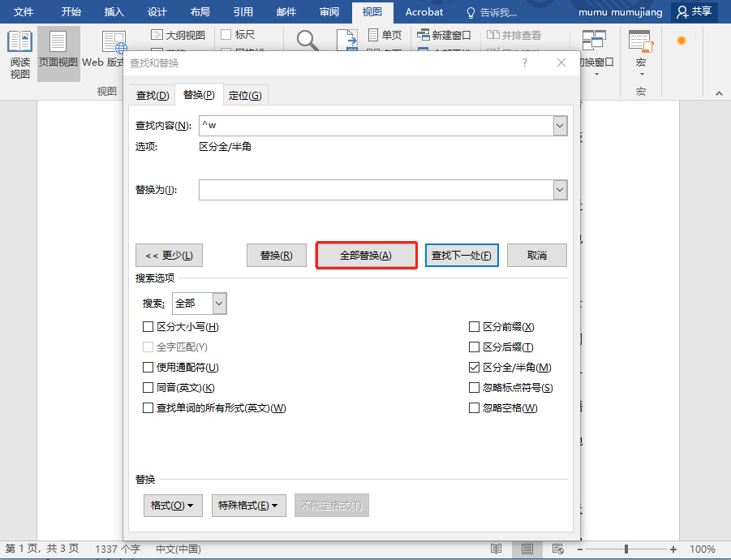The width and height of the screenshot is (731, 560).
Task: Open the Acrobat ribbon tab
Action: [x=424, y=12]
